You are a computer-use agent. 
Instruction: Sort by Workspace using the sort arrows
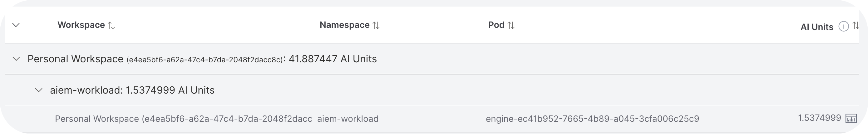tap(111, 25)
